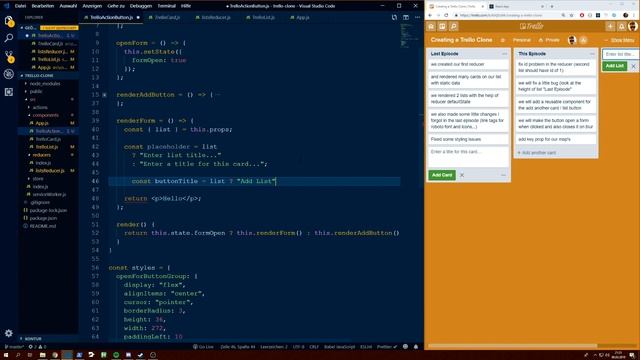The width and height of the screenshot is (640, 360).
Task: Focus the Enter list title input
Action: pos(620,54)
